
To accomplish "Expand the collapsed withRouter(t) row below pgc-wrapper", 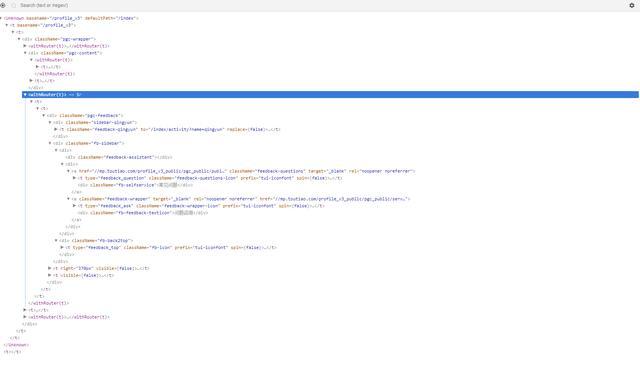I will pyautogui.click(x=25, y=46).
